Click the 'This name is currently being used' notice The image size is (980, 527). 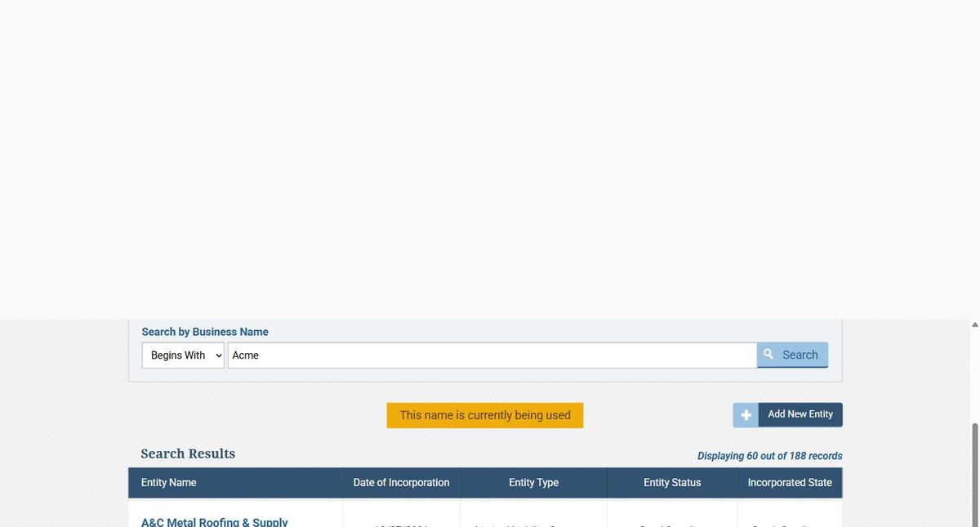pos(485,415)
